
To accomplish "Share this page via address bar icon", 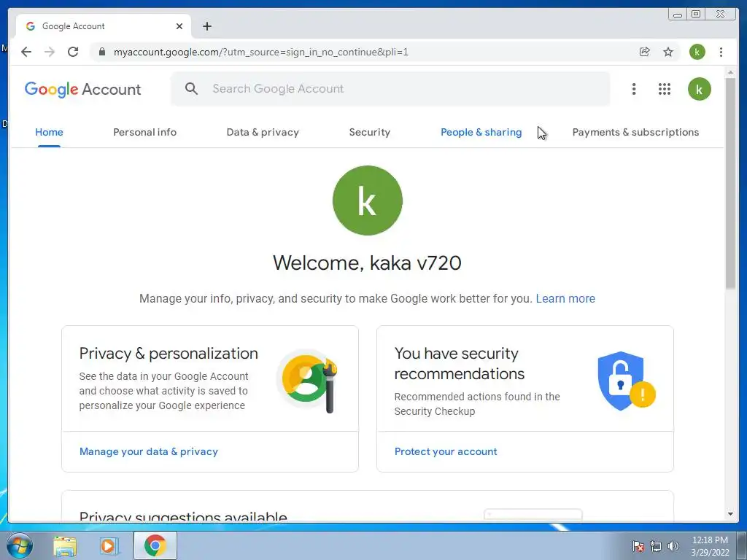I will 645,52.
